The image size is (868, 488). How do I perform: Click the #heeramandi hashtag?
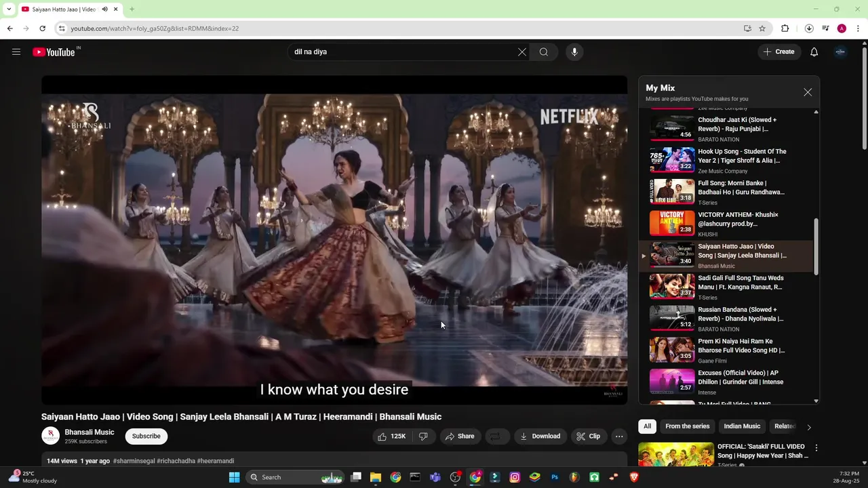tap(216, 461)
